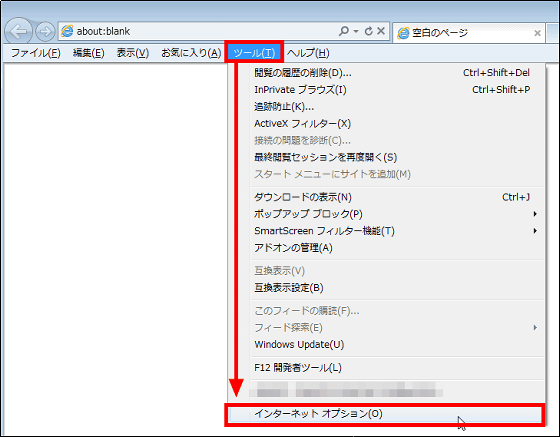The height and width of the screenshot is (437, 560).
Task: Click the Forward navigation arrow button
Action: [45, 32]
